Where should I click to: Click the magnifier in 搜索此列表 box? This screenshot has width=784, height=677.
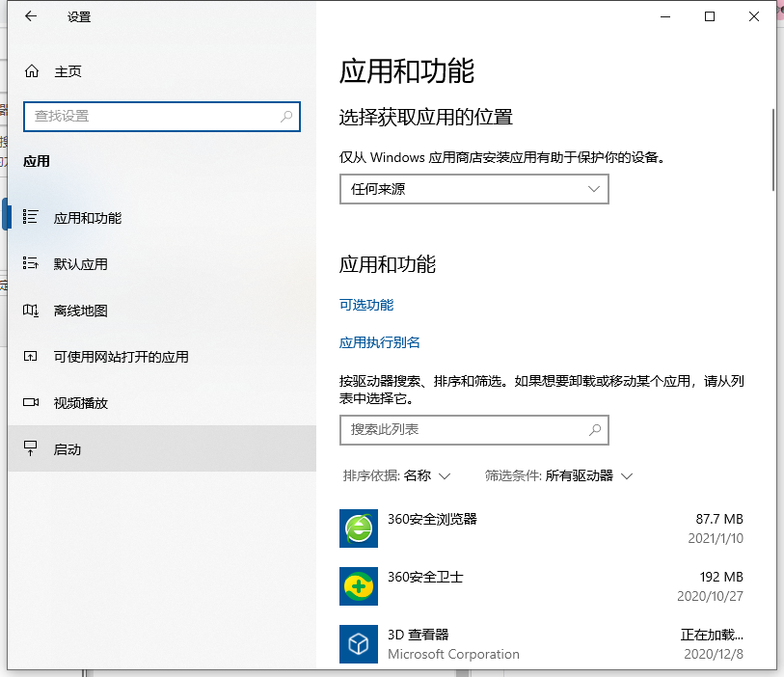click(595, 429)
